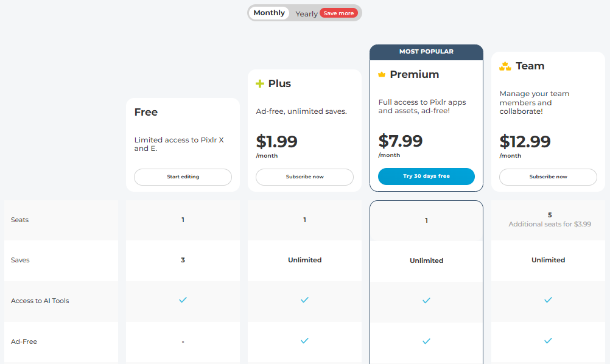Click the Ad-Free checkmark in Plus column
This screenshot has height=364, width=610.
[304, 341]
